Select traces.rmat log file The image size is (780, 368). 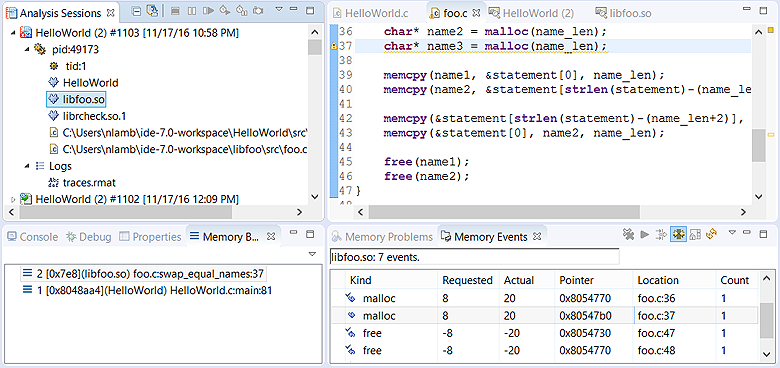89,183
